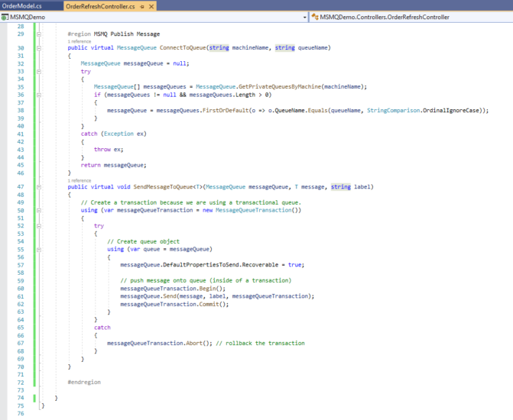Image resolution: width=513 pixels, height=420 pixels.
Task: Collapse the try block on line 33
Action: click(x=39, y=70)
